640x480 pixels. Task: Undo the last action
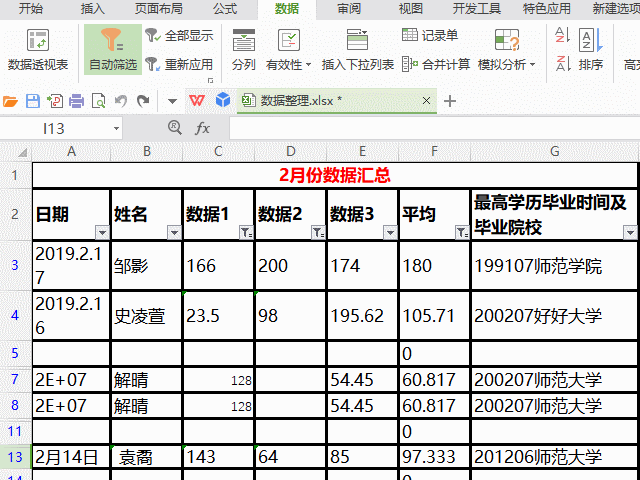121,101
